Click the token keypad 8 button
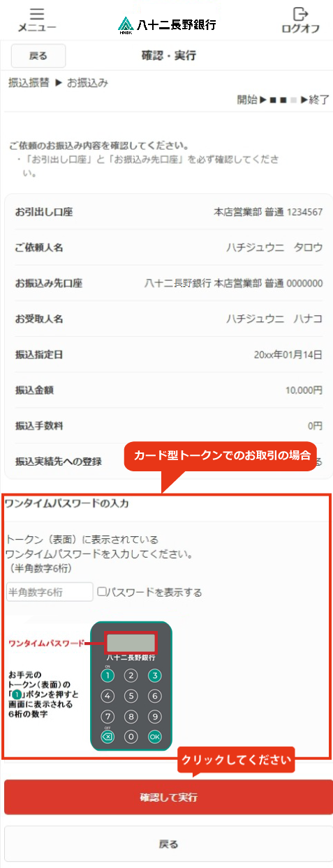The height and width of the screenshot is (868, 333). point(131,716)
